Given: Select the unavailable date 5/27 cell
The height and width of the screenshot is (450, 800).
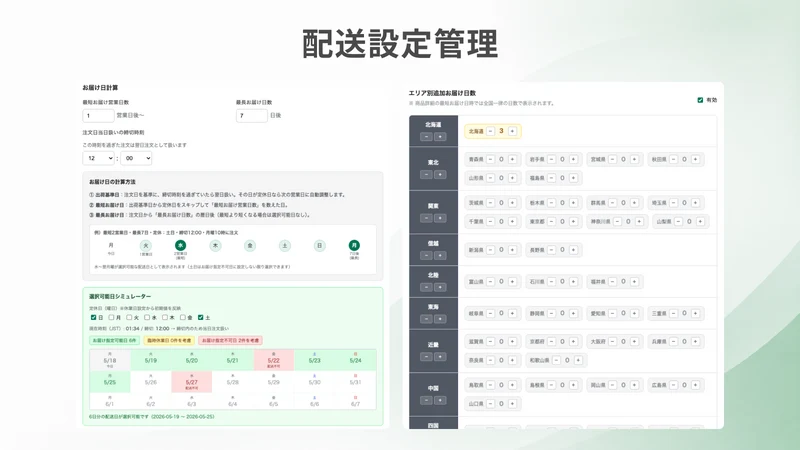Looking at the screenshot, I should (191, 382).
